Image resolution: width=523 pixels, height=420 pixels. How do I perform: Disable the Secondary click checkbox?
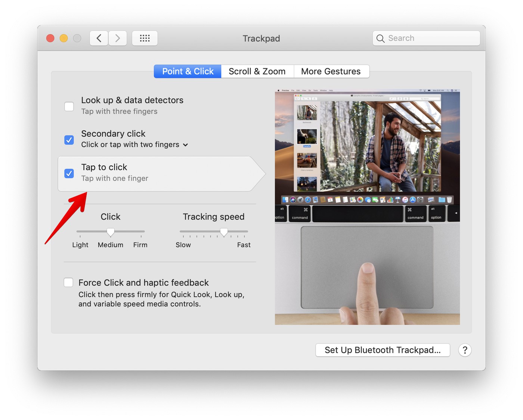coord(69,140)
